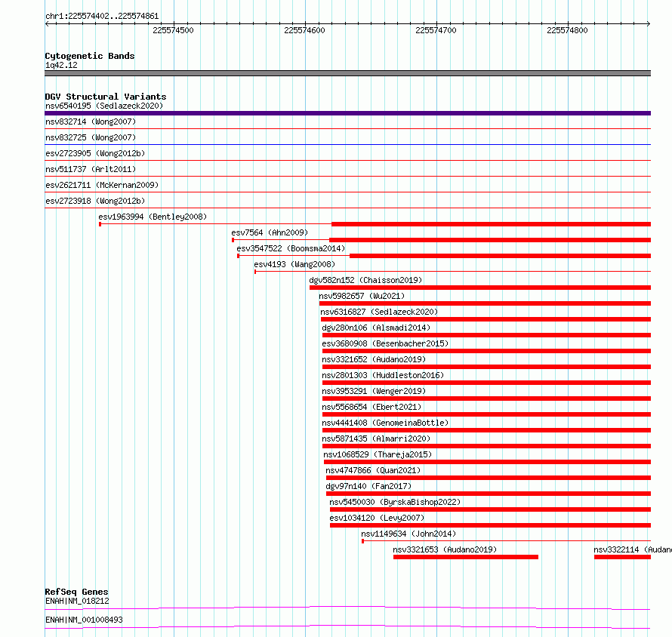The image size is (672, 637).
Task: Click the 1q42.12 cytogenetic band label
Action: tap(61, 65)
